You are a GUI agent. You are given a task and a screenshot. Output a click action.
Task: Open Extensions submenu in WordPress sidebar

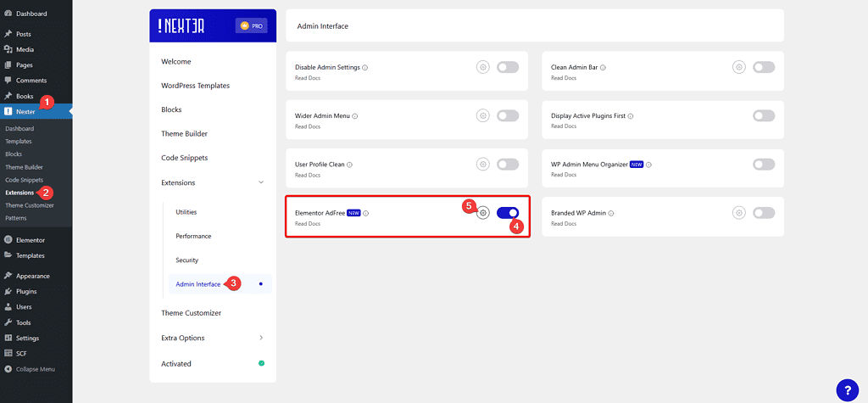19,193
